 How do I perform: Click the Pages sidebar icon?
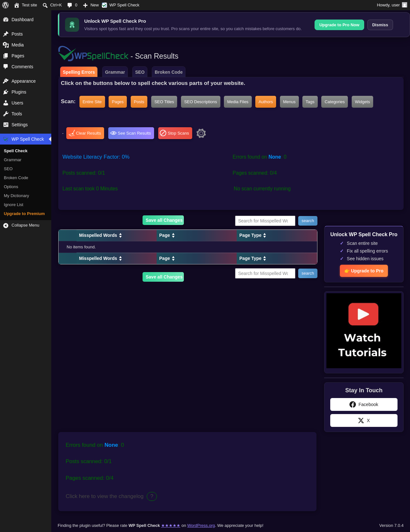coord(6,56)
